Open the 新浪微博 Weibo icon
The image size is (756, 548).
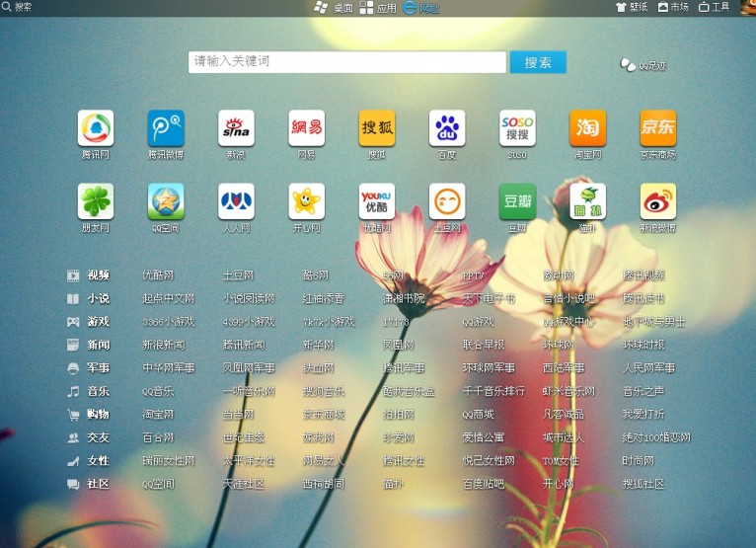[658, 201]
